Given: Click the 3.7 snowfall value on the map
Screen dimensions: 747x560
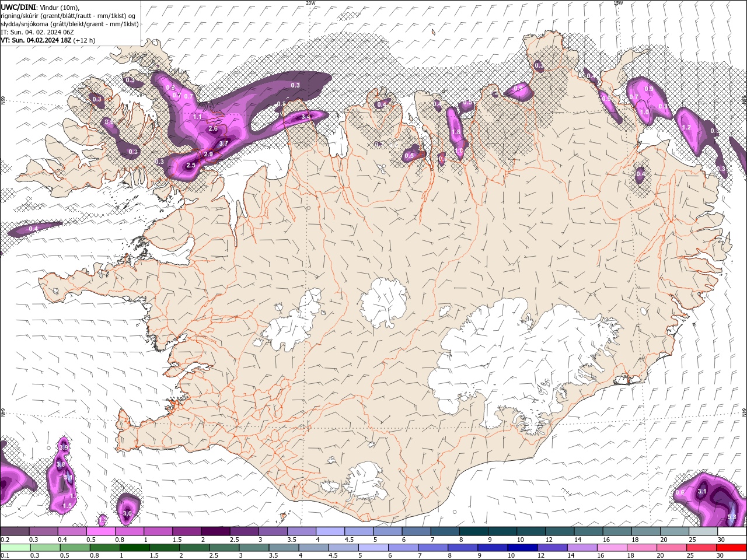Looking at the screenshot, I should tap(224, 143).
